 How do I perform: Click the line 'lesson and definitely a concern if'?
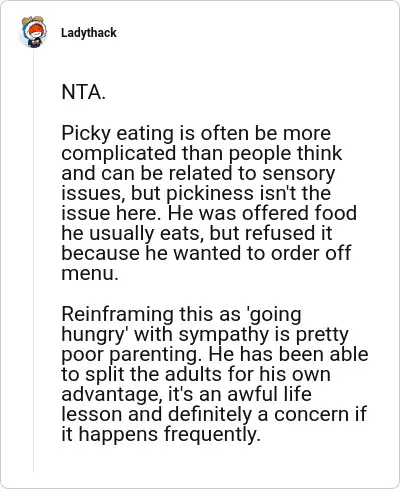coord(214,414)
